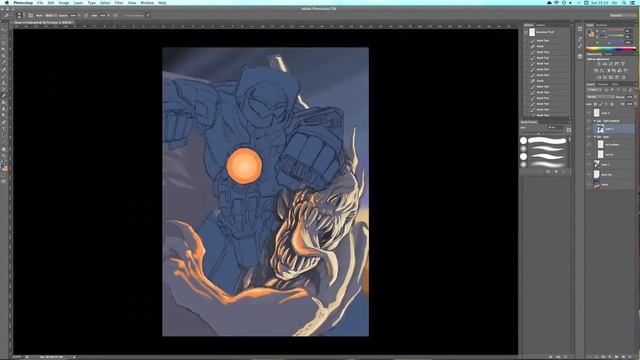Open the Image menu
This screenshot has width=640, height=360.
coord(64,2)
